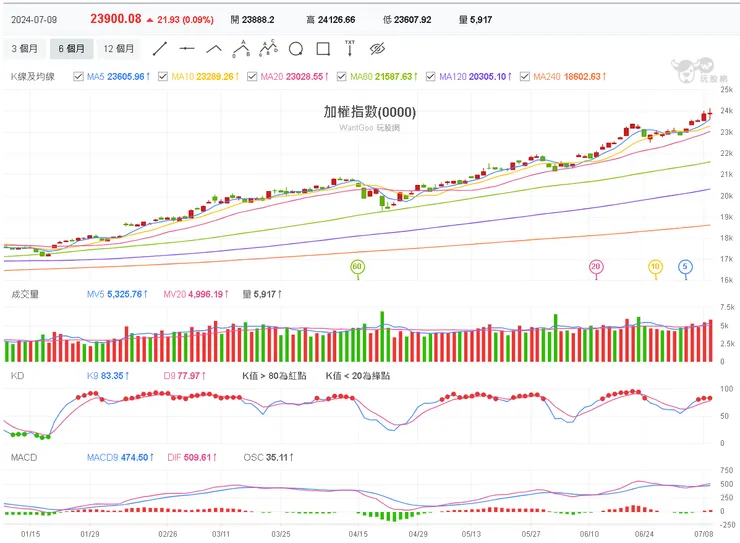
Task: Uncheck the MA5 moving average checkbox
Action: pos(78,76)
